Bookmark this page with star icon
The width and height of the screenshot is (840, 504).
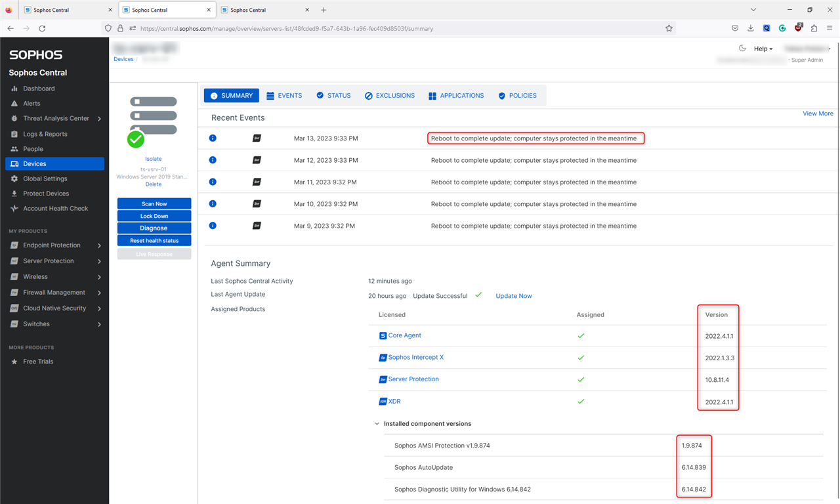pos(669,28)
